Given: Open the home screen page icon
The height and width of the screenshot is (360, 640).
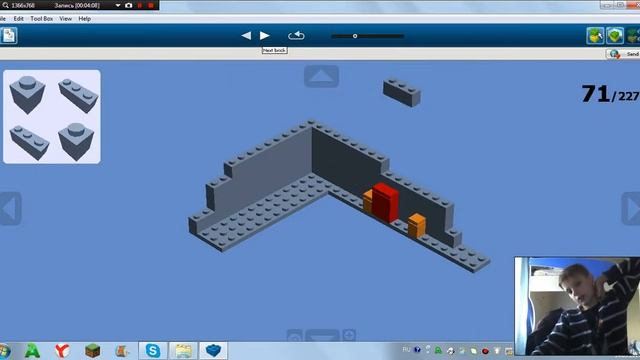Looking at the screenshot, I should pos(9,36).
